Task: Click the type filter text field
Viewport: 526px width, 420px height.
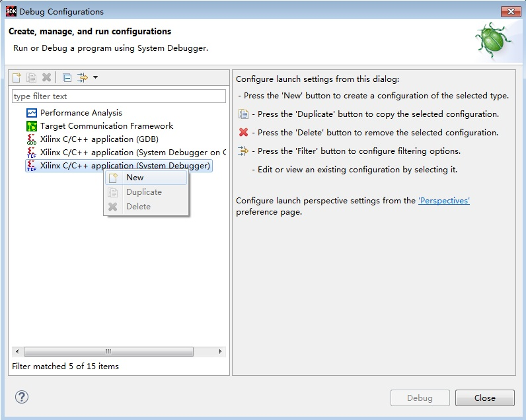Action: pos(119,96)
